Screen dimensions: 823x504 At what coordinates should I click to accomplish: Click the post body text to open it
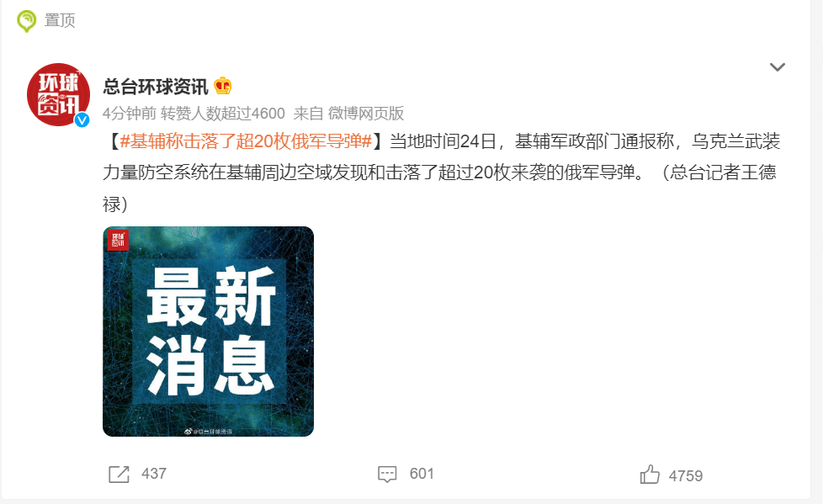442,172
